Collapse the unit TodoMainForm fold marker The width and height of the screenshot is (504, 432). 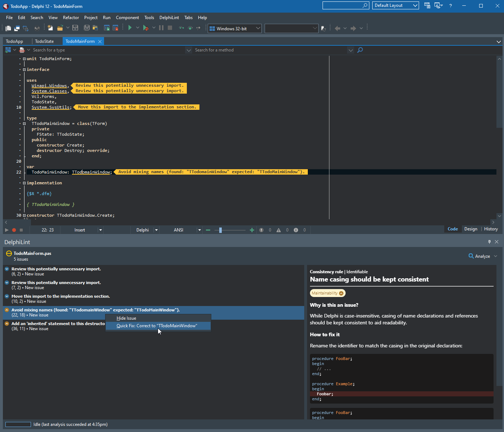pos(24,59)
